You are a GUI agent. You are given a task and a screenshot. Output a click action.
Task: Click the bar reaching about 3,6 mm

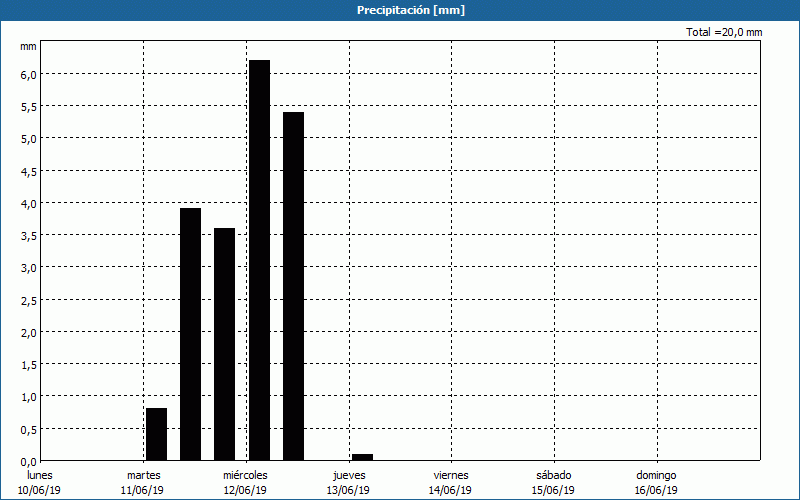coord(224,344)
